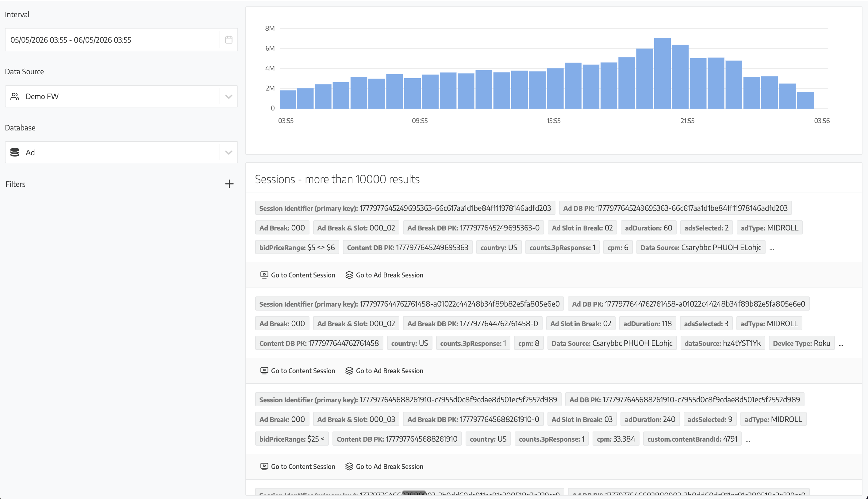Expand the Database dropdown chevron

229,153
